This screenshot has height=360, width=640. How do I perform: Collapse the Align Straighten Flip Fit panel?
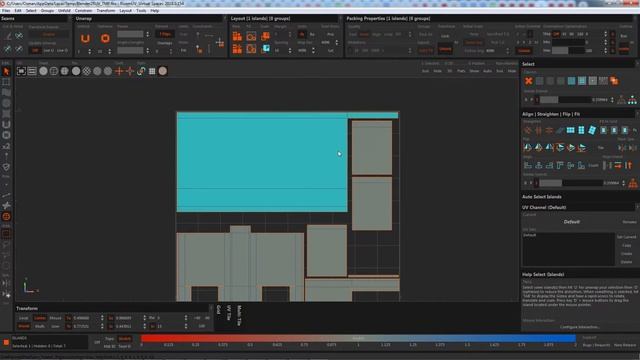click(637, 114)
